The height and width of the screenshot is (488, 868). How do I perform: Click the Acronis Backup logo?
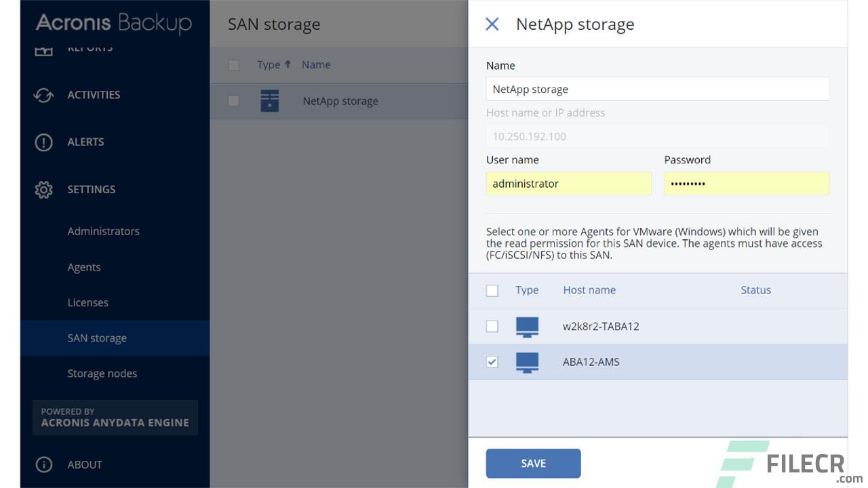pos(113,23)
